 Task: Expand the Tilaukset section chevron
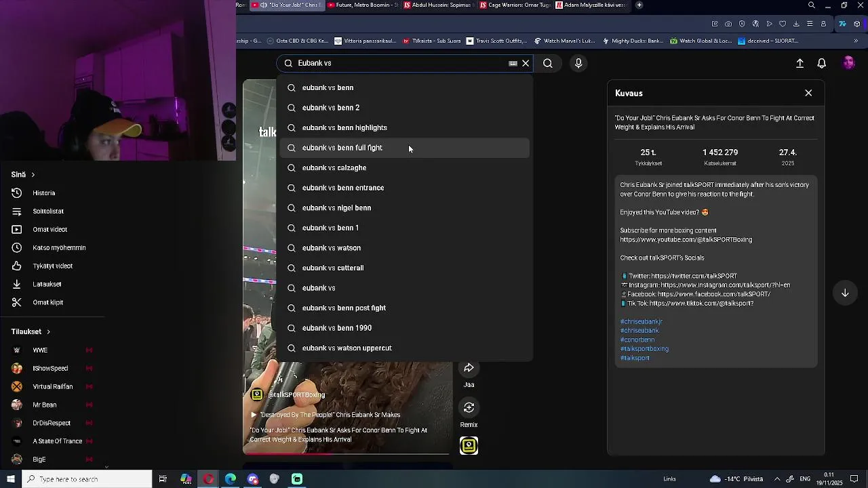coord(48,331)
